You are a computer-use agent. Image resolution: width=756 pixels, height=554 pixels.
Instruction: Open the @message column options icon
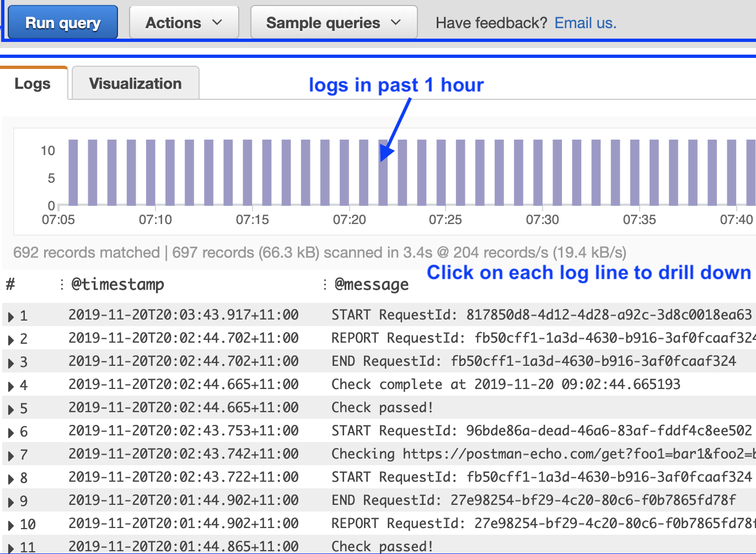(x=324, y=284)
